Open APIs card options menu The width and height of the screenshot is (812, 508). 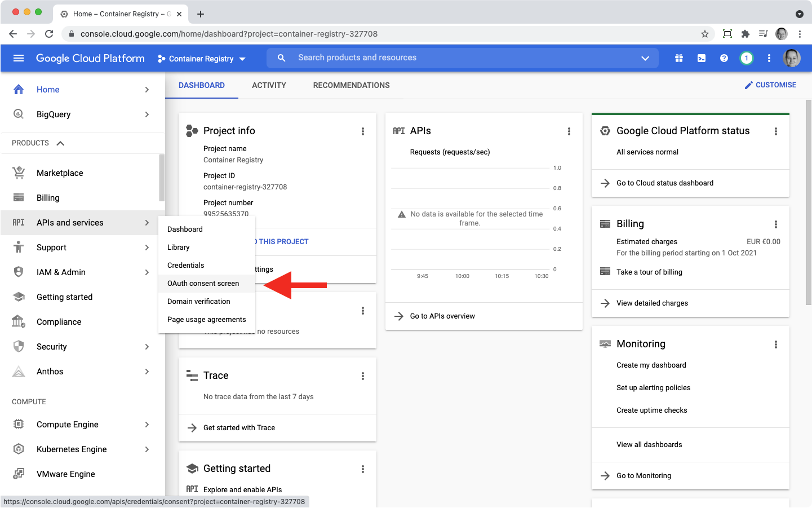tap(569, 131)
